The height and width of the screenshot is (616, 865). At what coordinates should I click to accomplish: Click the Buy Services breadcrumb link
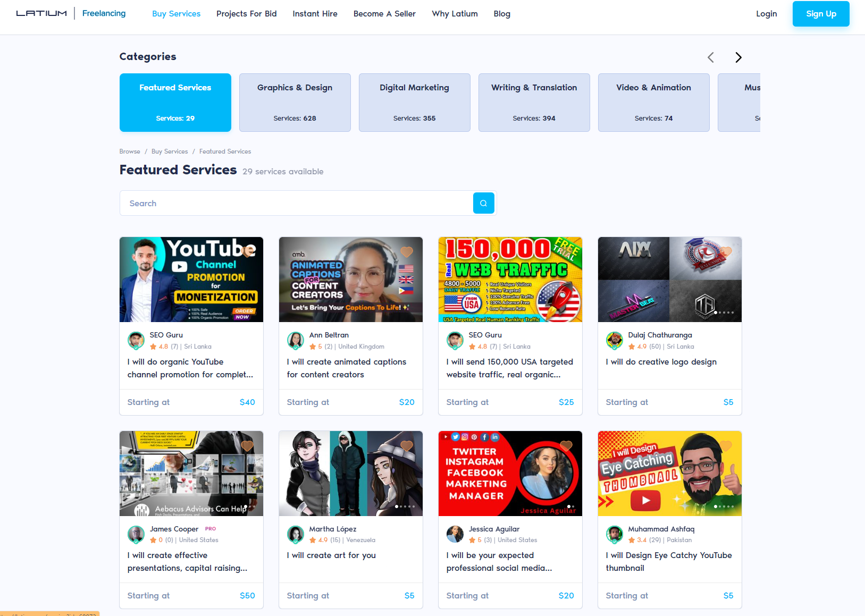[170, 151]
